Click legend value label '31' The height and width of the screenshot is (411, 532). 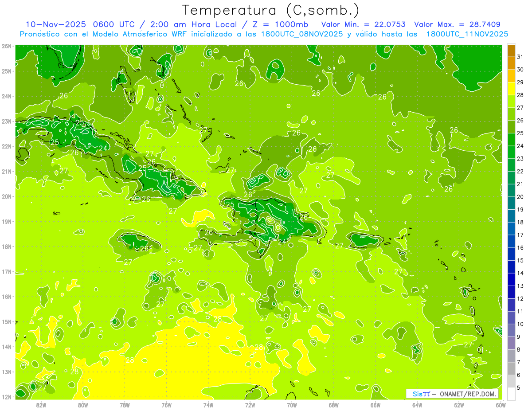point(520,56)
